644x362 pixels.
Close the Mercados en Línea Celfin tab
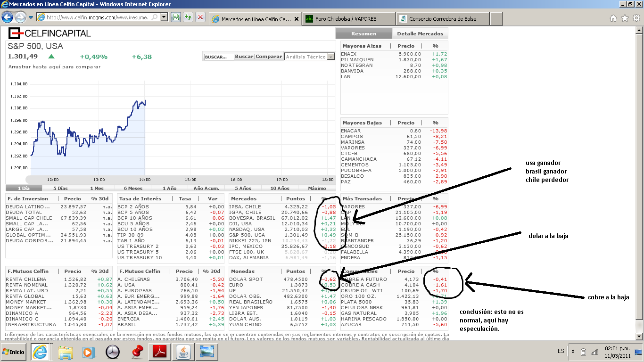[x=297, y=19]
